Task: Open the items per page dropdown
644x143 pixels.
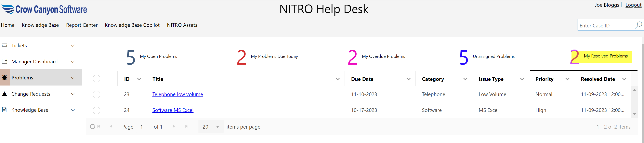Action: 217,127
